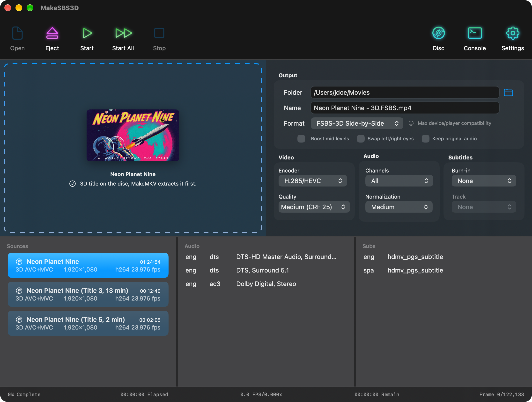This screenshot has width=532, height=402.
Task: Click the '0% Complete' status text
Action: pos(24,395)
